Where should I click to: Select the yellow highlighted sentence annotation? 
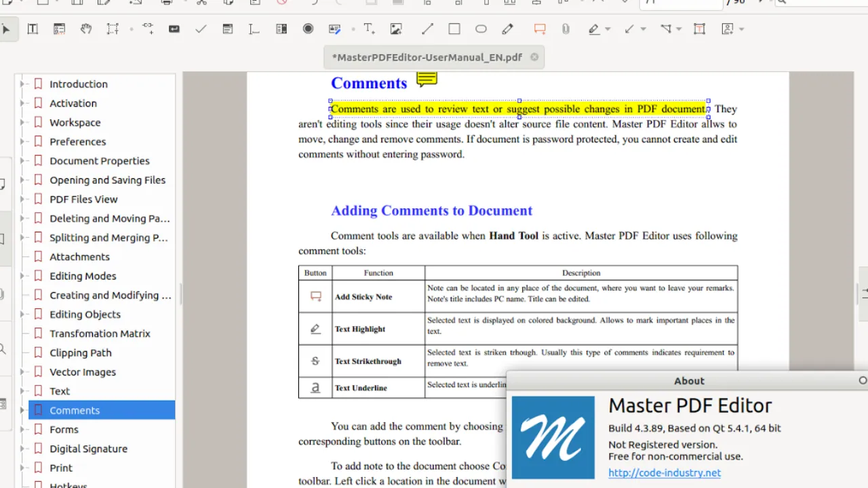pos(519,108)
